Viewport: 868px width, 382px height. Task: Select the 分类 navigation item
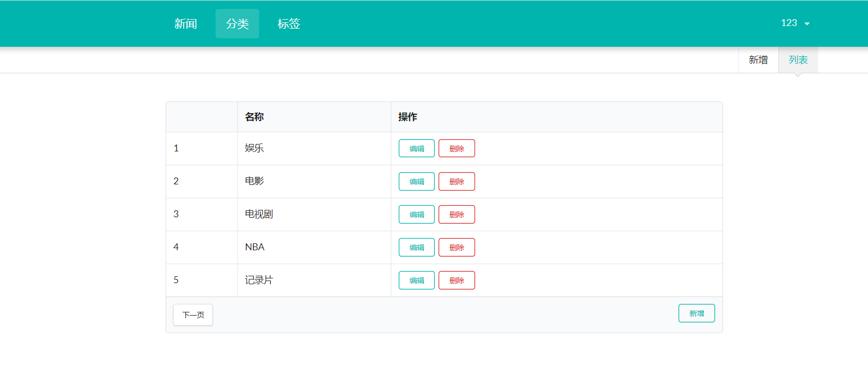click(x=237, y=23)
